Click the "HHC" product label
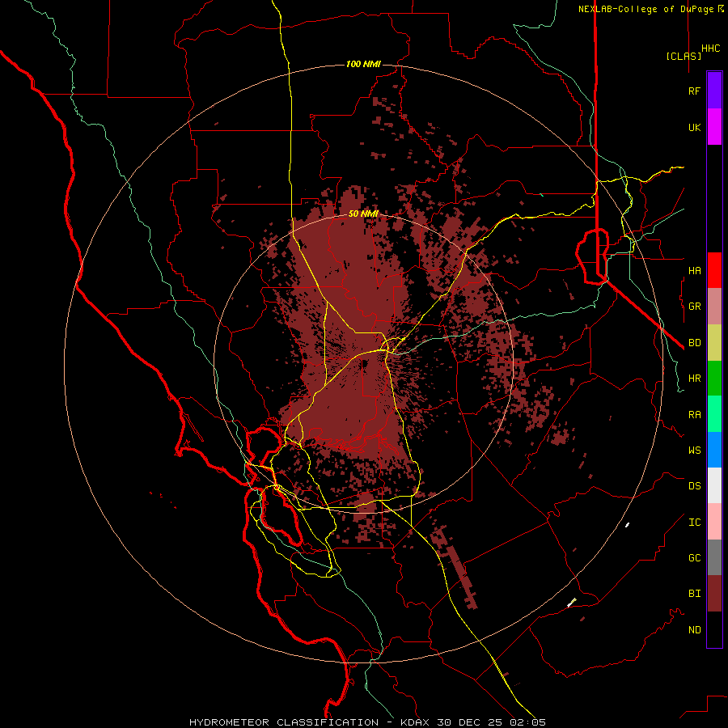This screenshot has width=728, height=728. (711, 49)
